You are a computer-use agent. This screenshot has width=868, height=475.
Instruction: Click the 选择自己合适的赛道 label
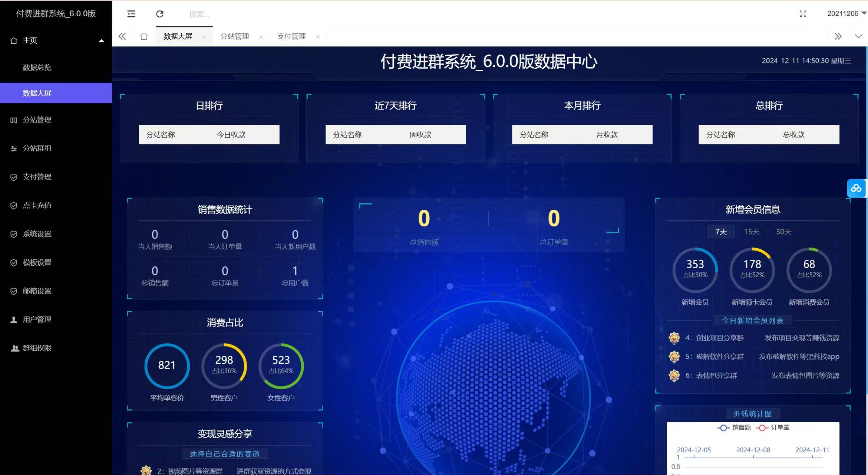tap(225, 454)
